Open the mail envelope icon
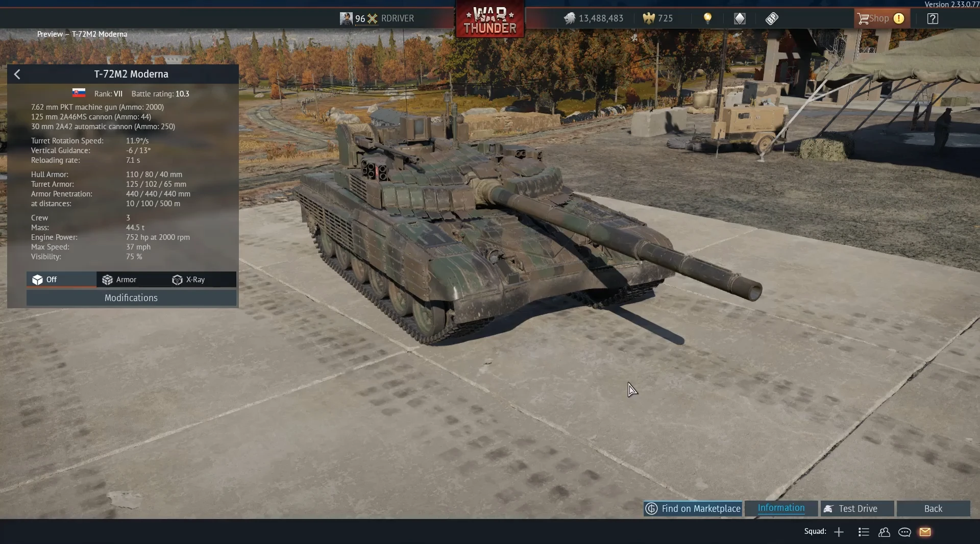The image size is (980, 544). pos(925,532)
